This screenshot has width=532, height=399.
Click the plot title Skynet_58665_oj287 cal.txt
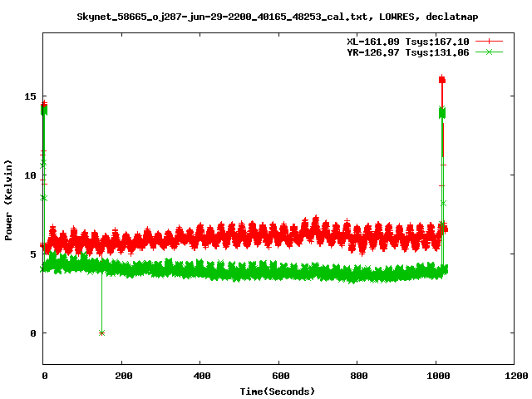coord(277,17)
